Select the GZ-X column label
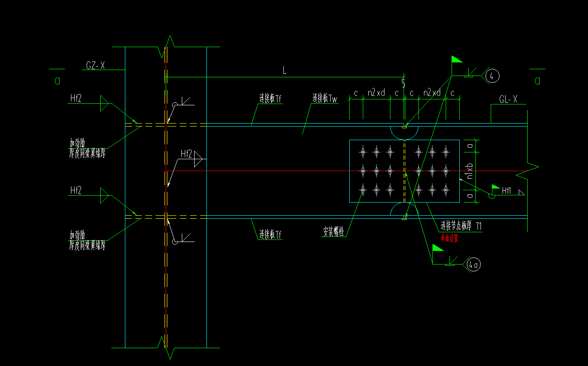The image size is (588, 366). pos(95,65)
